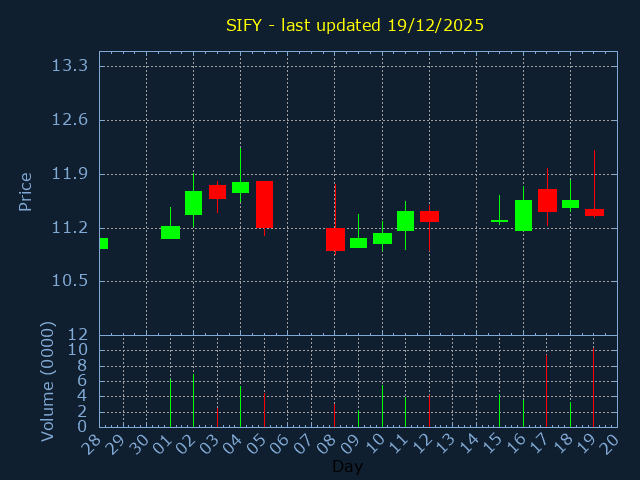Click the red volume bar for day 05
The height and width of the screenshot is (480, 640).
(264, 410)
